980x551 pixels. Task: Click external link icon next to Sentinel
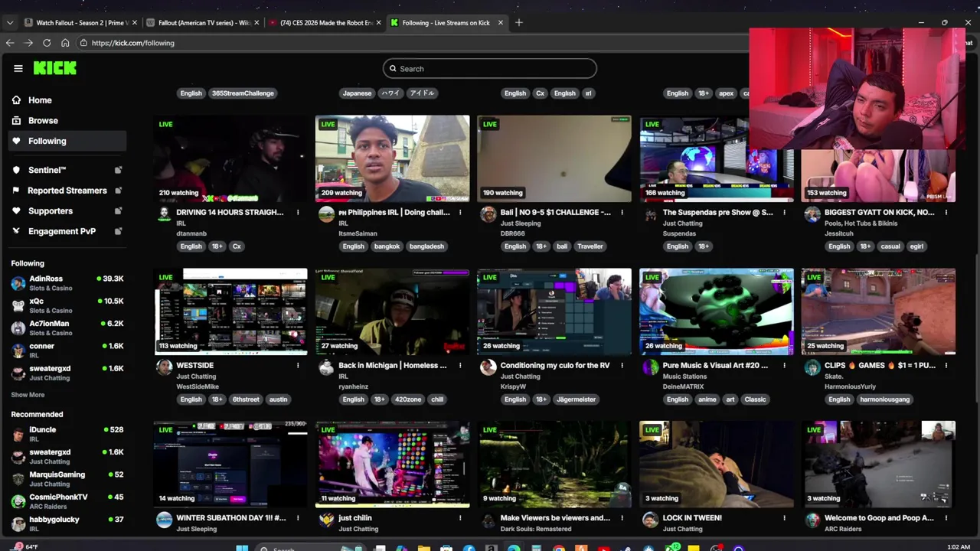(x=118, y=170)
